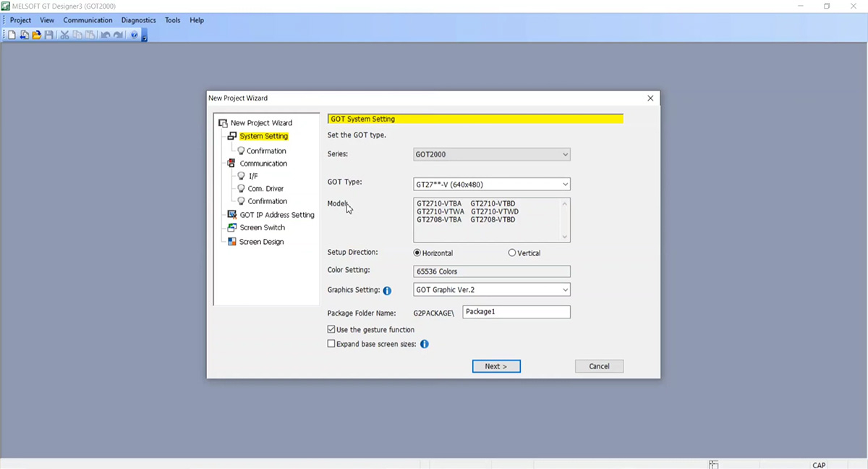868x469 pixels.
Task: Click the Undo arrow icon
Action: click(106, 35)
